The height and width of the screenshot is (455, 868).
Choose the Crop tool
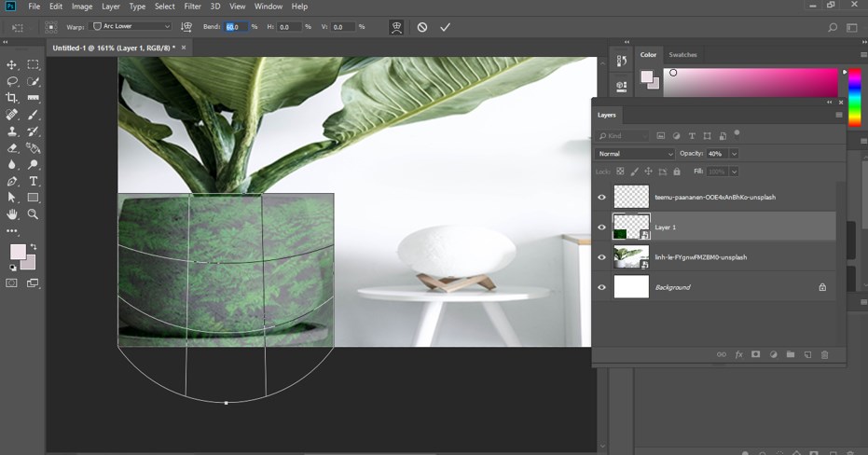[x=12, y=98]
